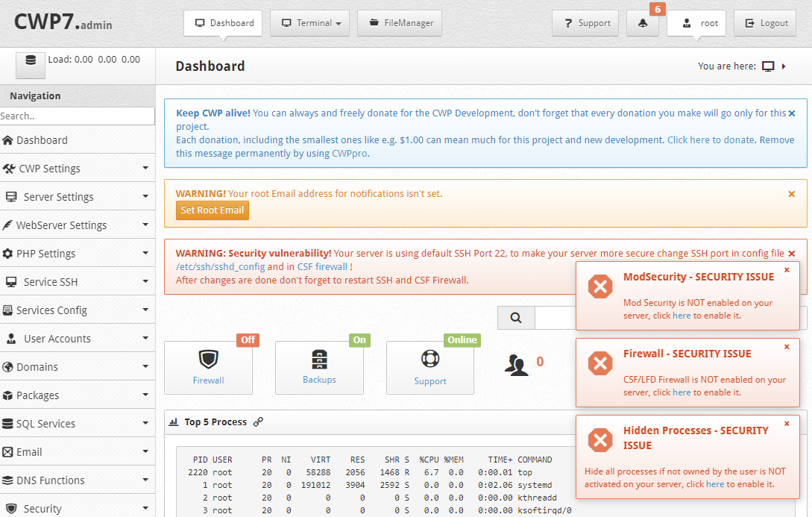812x517 pixels.
Task: Open the Terminal dropdown in top bar
Action: click(309, 23)
